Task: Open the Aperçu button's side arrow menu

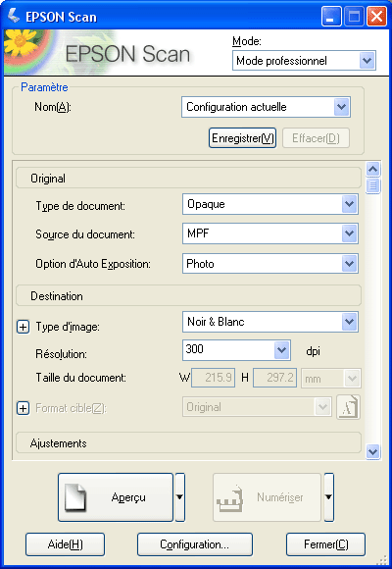Action: pyautogui.click(x=180, y=497)
